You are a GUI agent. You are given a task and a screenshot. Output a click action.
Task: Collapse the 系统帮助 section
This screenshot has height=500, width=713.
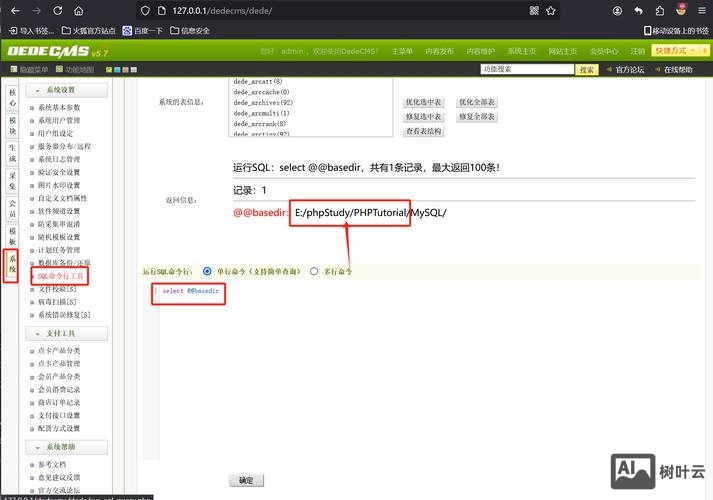tap(66, 447)
